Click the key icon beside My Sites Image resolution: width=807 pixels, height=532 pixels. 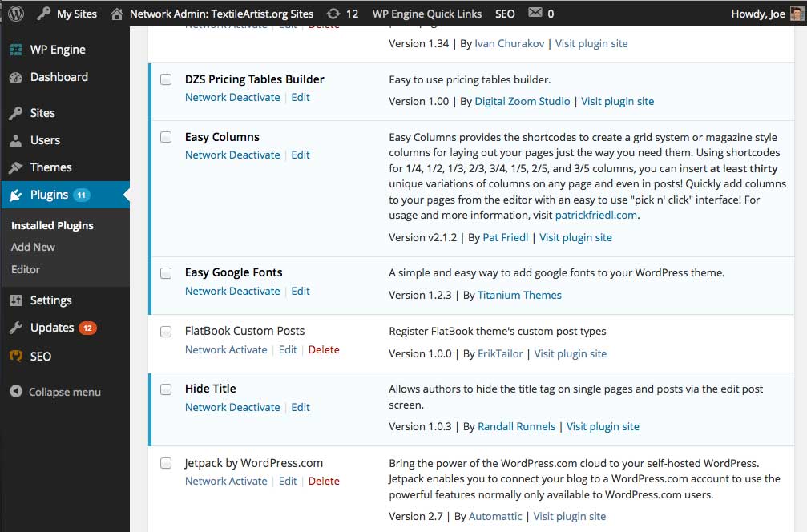(x=44, y=14)
